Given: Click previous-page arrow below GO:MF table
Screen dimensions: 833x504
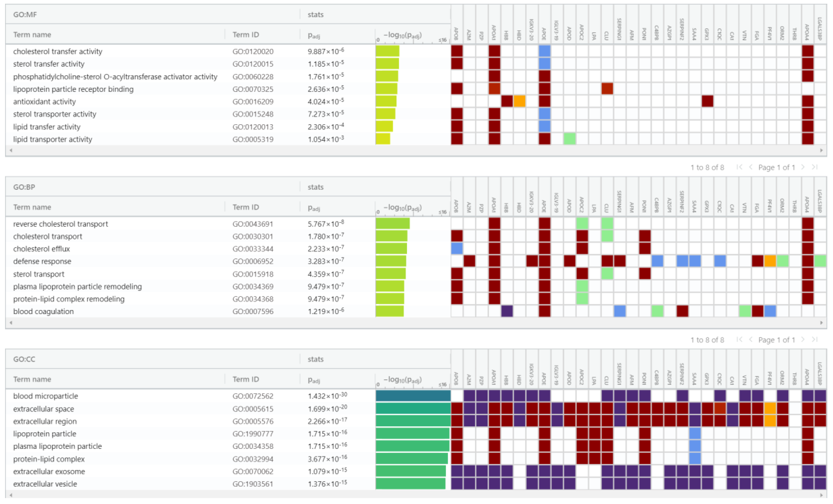Looking at the screenshot, I should 750,167.
